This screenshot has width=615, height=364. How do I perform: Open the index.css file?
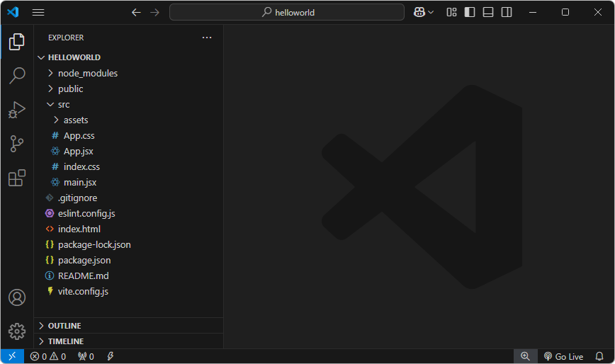129,167
